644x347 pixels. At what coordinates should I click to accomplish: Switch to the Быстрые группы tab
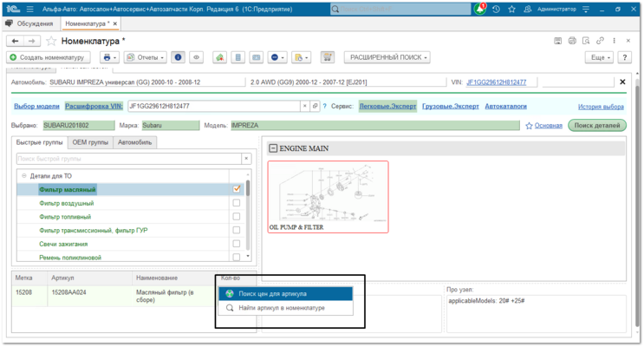pos(39,142)
